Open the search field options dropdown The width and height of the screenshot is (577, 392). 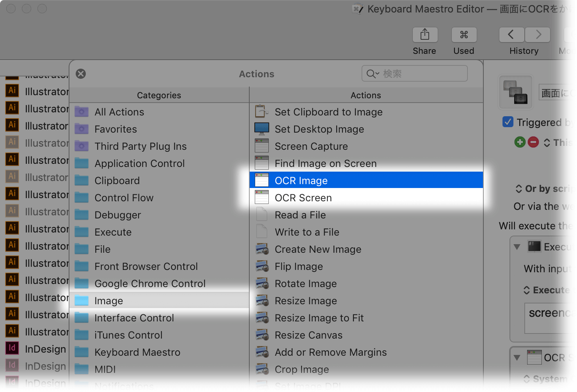pos(373,74)
